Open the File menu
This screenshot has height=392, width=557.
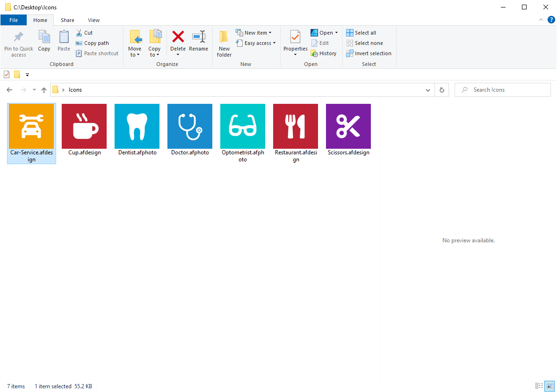point(14,20)
